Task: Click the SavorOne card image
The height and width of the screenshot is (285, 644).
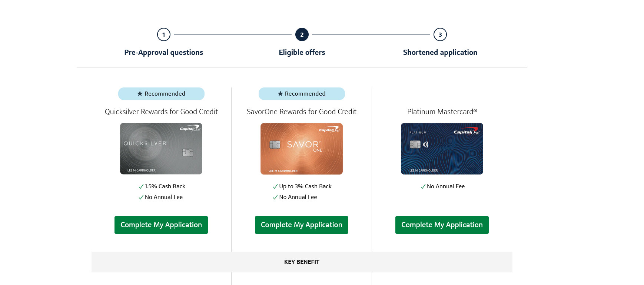Action: click(x=302, y=149)
